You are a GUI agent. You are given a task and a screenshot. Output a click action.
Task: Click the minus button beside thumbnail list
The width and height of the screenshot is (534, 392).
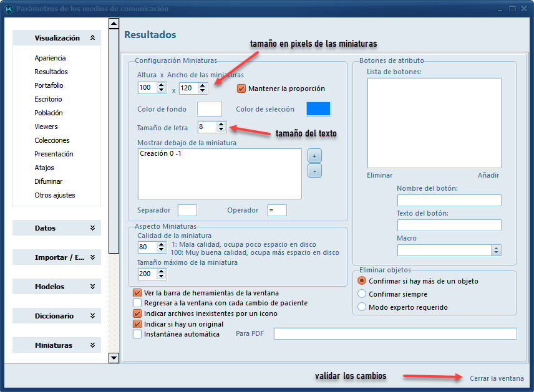click(314, 170)
